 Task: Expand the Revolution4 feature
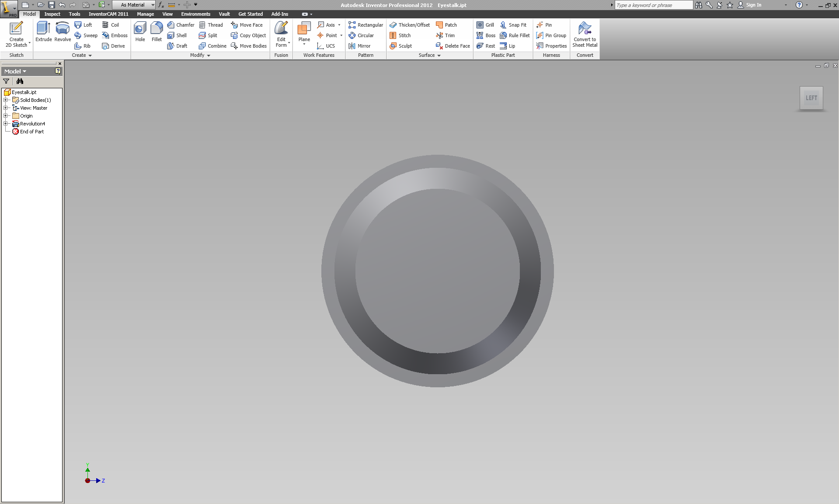click(6, 124)
